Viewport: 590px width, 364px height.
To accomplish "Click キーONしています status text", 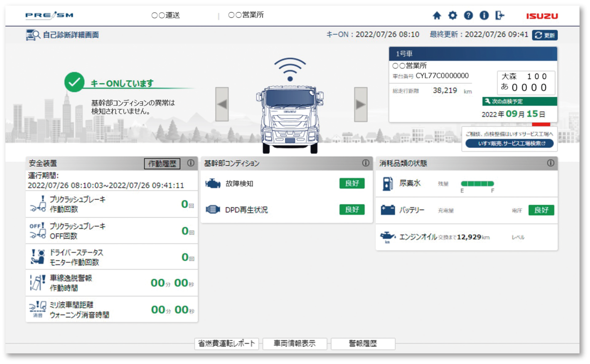I will 122,84.
